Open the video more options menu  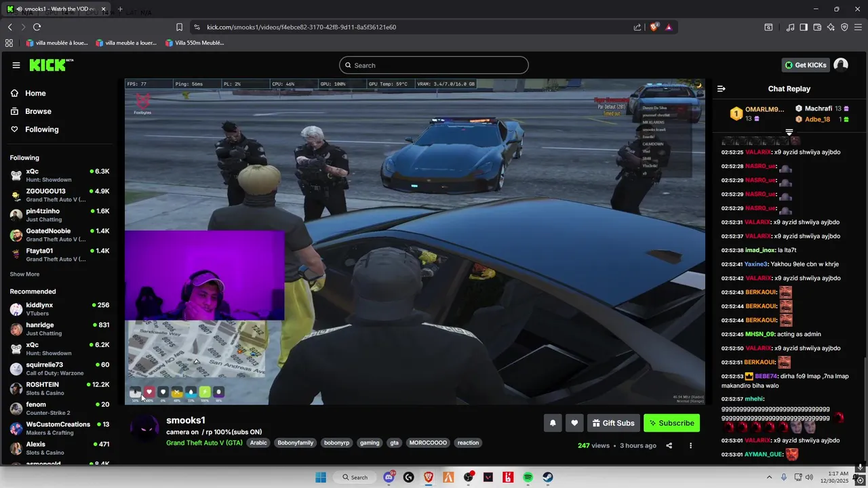691,445
